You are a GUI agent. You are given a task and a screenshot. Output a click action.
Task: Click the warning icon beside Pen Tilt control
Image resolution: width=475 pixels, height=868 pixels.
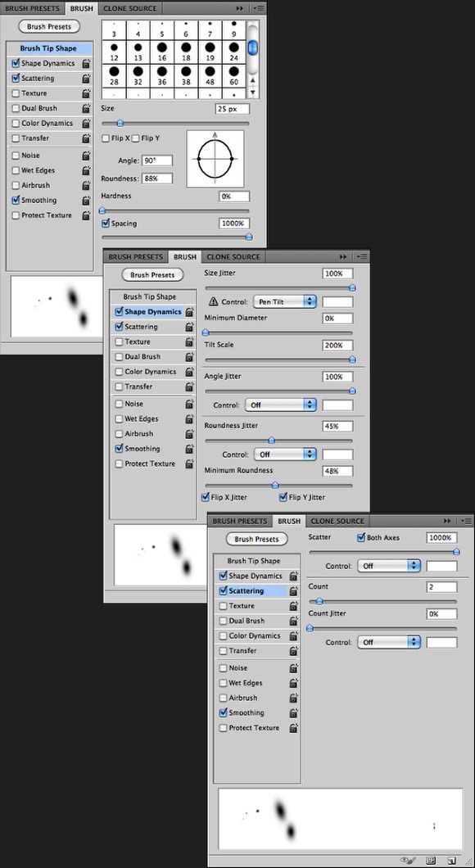tap(213, 302)
